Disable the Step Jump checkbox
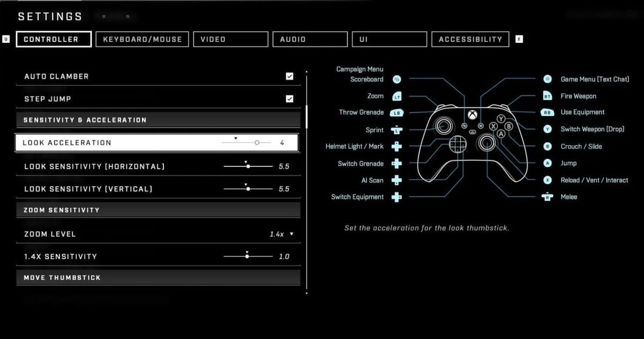This screenshot has height=339, width=644. (289, 99)
